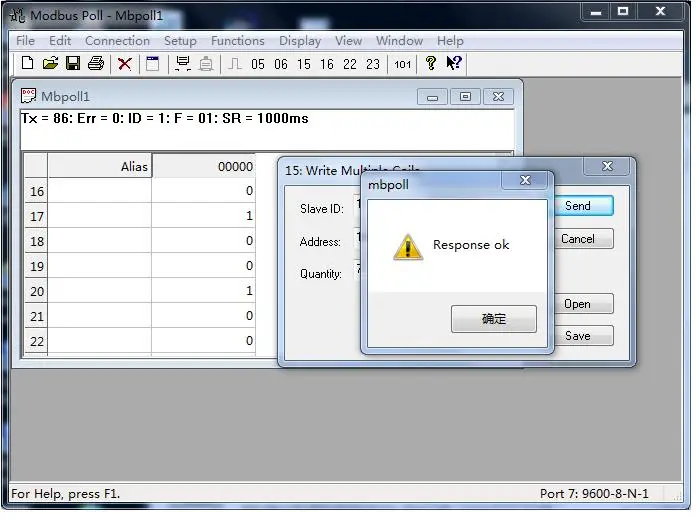Print with the printer toolbar icon
The image size is (696, 521).
coord(96,64)
